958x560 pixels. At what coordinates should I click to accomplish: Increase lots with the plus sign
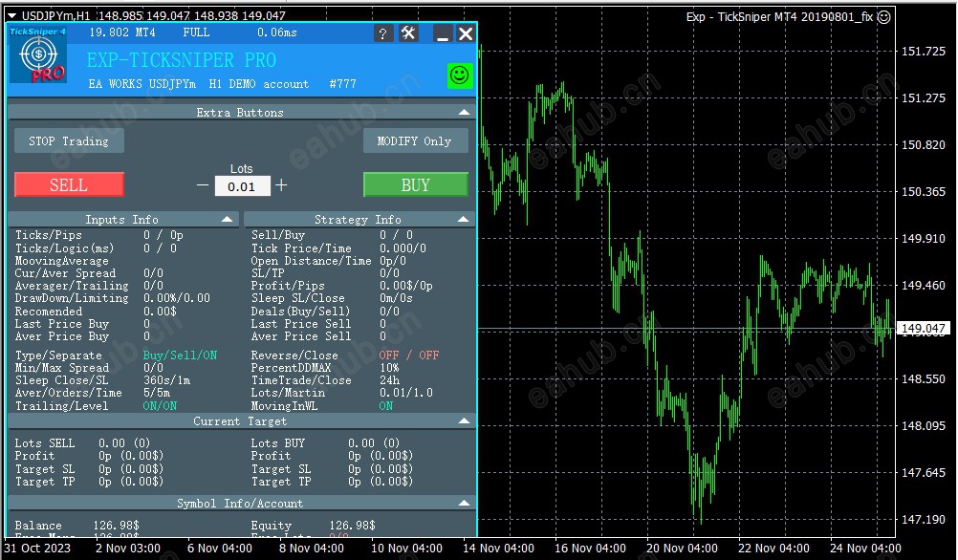(x=281, y=185)
